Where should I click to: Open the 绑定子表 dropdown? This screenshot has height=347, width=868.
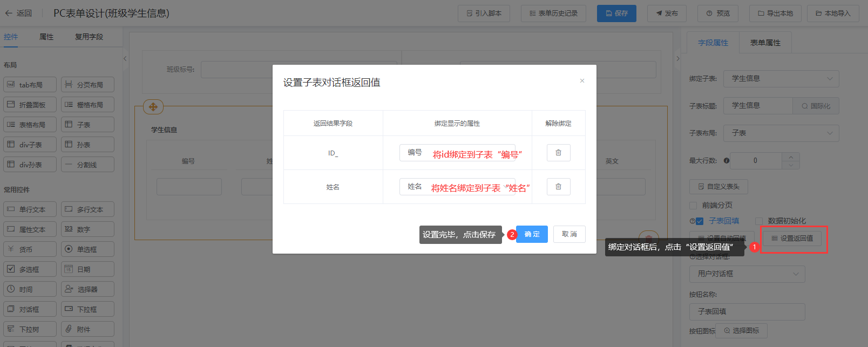tap(781, 79)
